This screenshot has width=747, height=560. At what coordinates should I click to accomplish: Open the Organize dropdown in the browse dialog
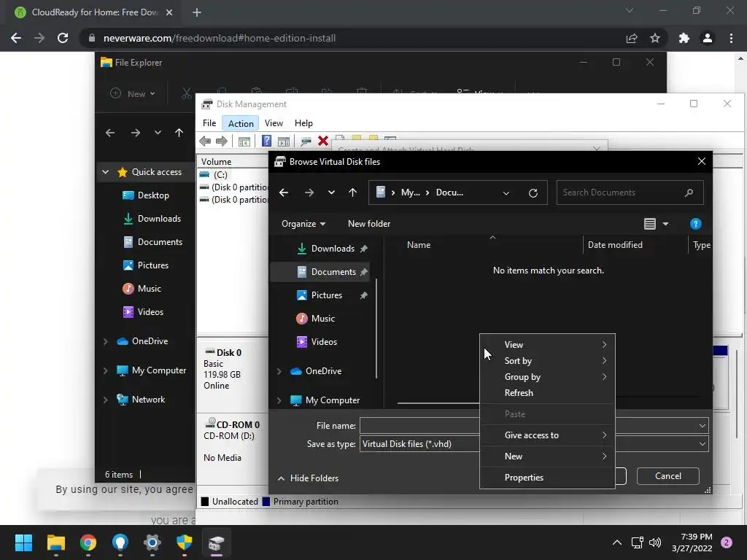(x=303, y=224)
